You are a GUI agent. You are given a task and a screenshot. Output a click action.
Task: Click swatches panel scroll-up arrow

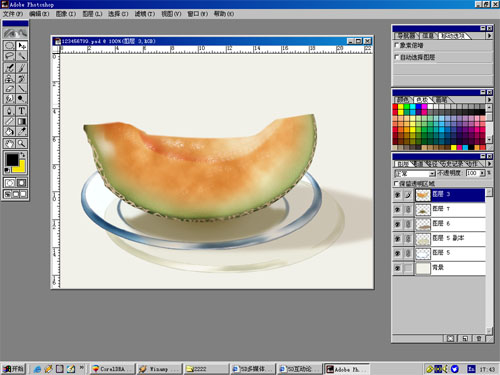point(489,108)
